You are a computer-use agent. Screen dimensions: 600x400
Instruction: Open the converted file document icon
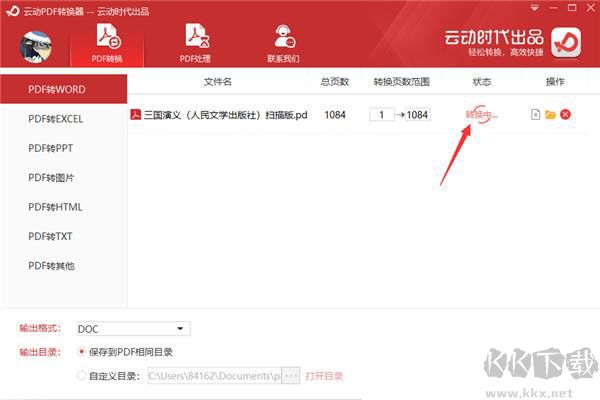[x=535, y=115]
